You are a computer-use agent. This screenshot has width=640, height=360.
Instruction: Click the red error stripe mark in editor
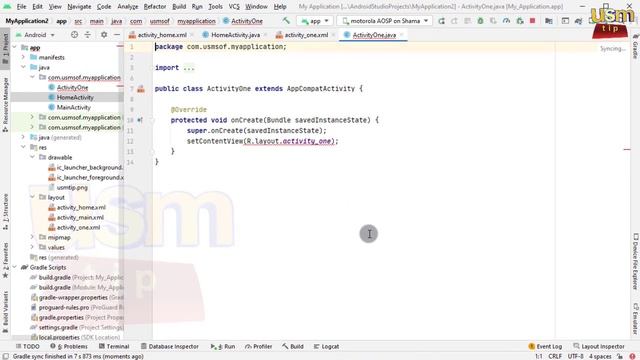(x=627, y=149)
